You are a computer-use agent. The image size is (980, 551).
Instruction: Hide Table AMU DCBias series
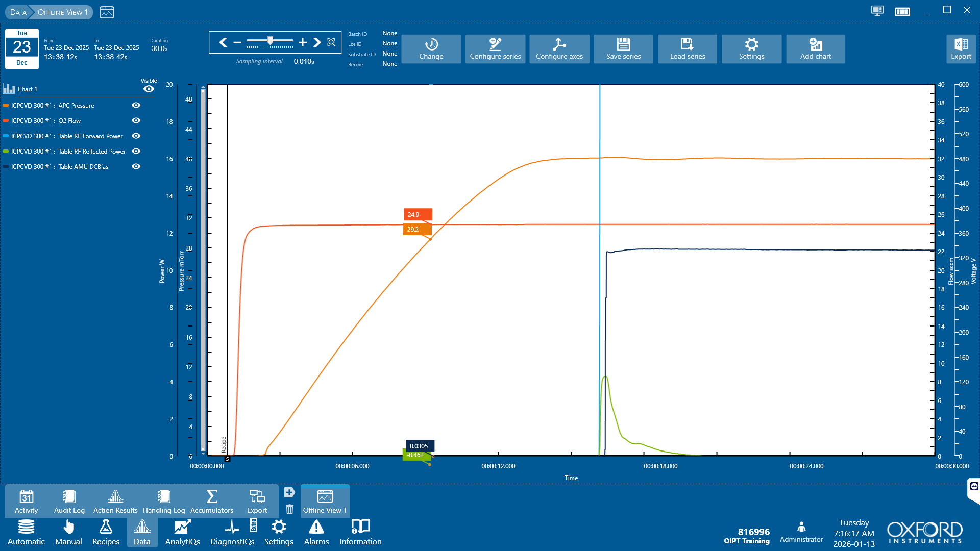pyautogui.click(x=136, y=166)
